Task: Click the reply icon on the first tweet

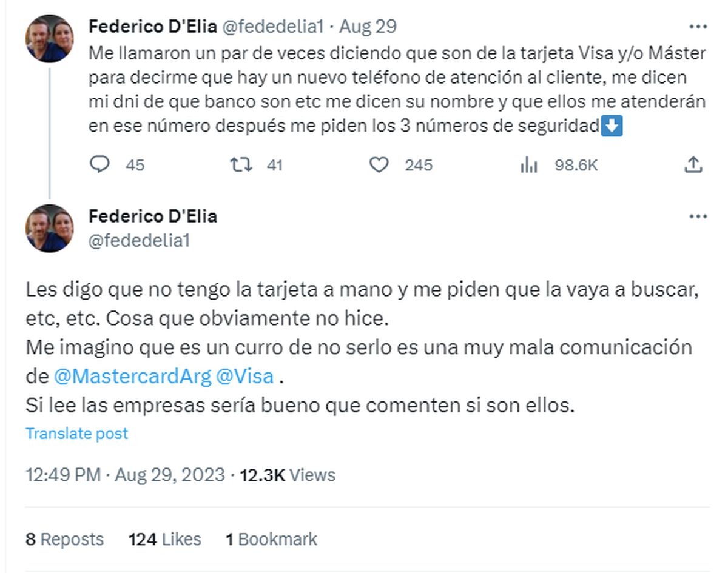Action: tap(101, 164)
